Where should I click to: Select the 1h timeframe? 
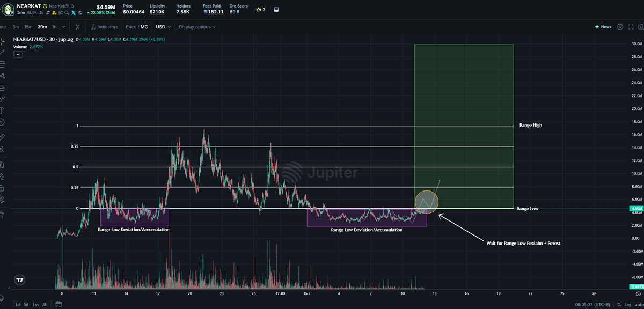[54, 26]
